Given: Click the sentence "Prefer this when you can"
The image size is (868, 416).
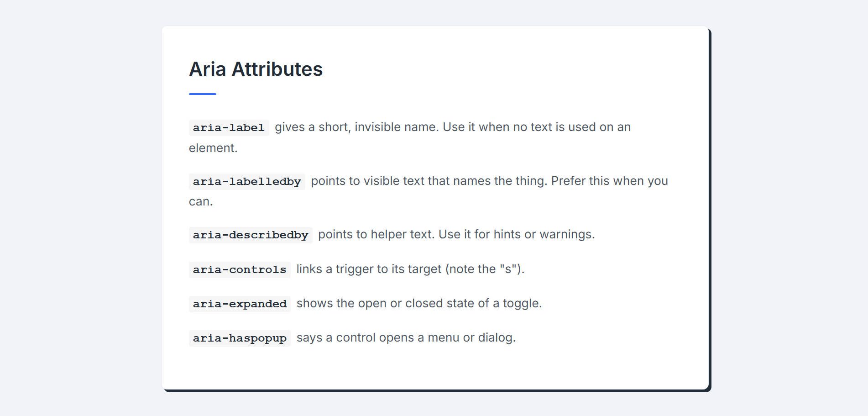Looking at the screenshot, I should [x=609, y=181].
